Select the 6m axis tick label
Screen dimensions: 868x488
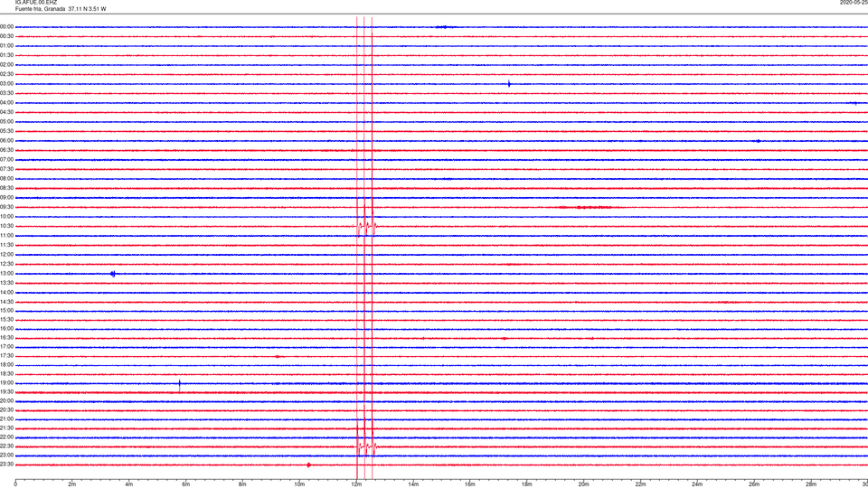186,484
